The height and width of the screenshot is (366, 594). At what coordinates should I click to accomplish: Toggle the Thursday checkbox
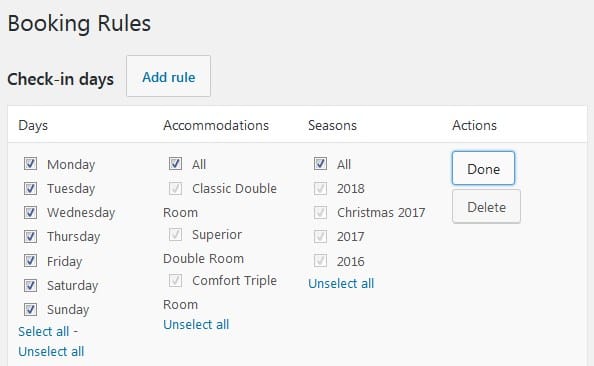point(30,236)
